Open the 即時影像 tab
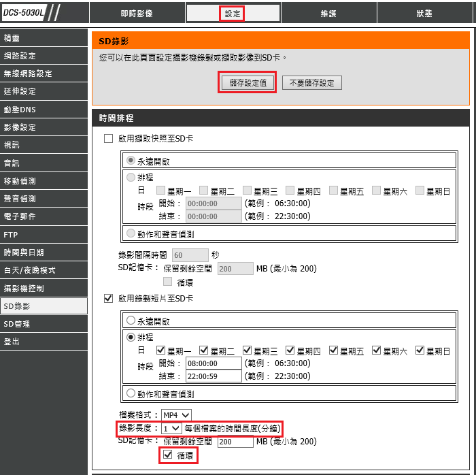The height and width of the screenshot is (475, 476). [x=137, y=14]
